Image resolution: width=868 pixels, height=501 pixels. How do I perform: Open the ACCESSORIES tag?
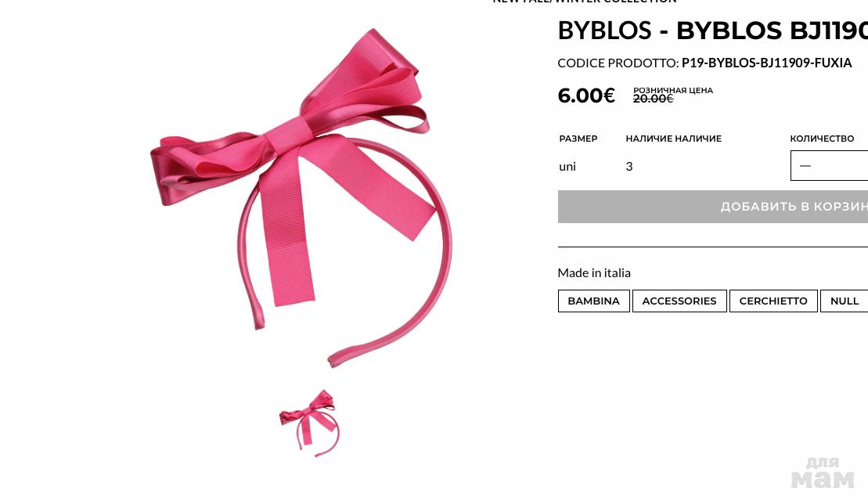tap(679, 301)
